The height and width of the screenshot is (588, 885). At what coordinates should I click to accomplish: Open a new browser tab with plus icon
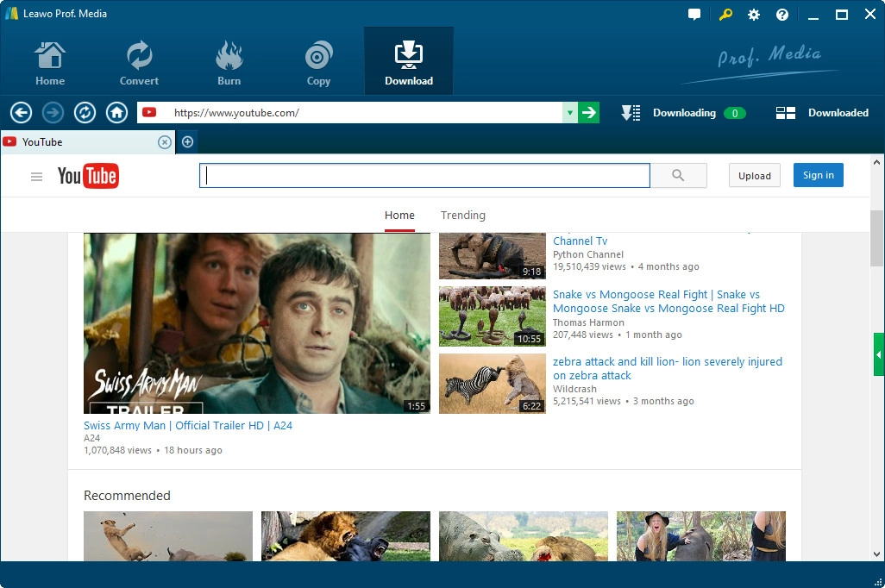187,142
